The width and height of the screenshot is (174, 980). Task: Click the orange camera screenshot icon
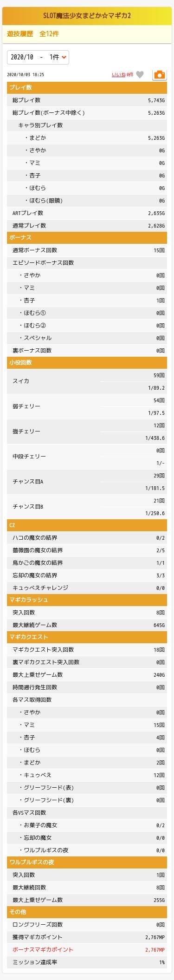click(x=159, y=75)
